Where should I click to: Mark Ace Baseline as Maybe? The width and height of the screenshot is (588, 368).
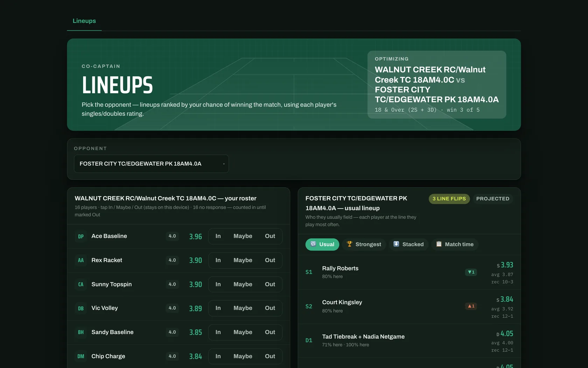tap(243, 236)
